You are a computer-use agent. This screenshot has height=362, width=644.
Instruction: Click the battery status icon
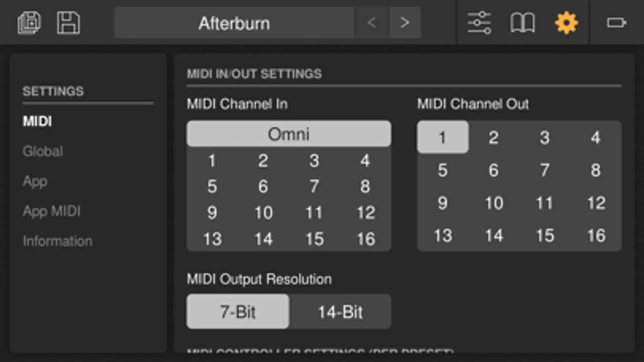coord(616,23)
